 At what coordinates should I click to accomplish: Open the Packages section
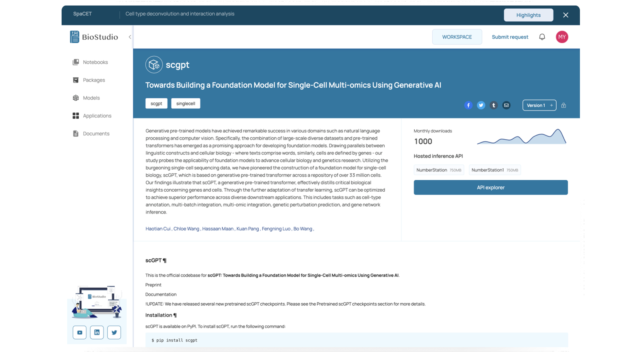click(89, 80)
